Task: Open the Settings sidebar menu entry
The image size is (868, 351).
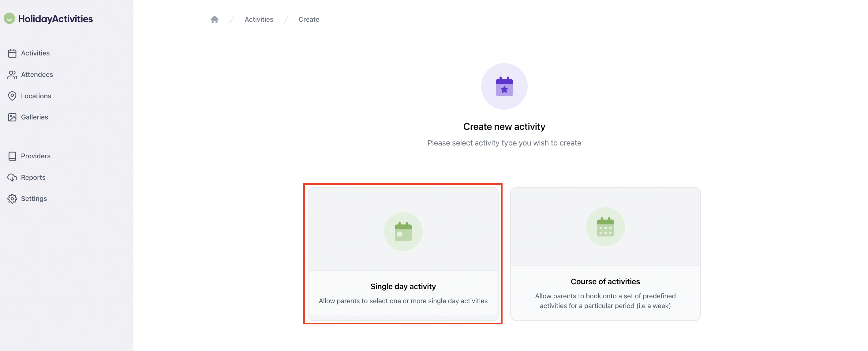Action: (34, 198)
